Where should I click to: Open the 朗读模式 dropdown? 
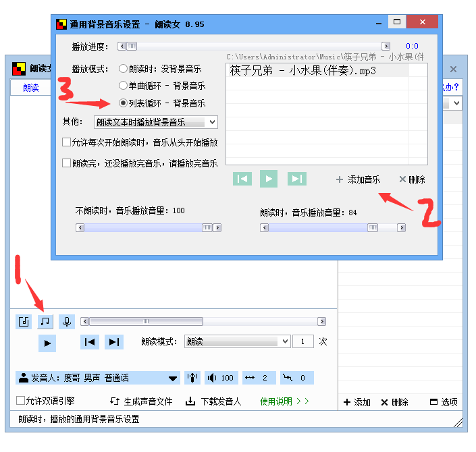click(238, 341)
